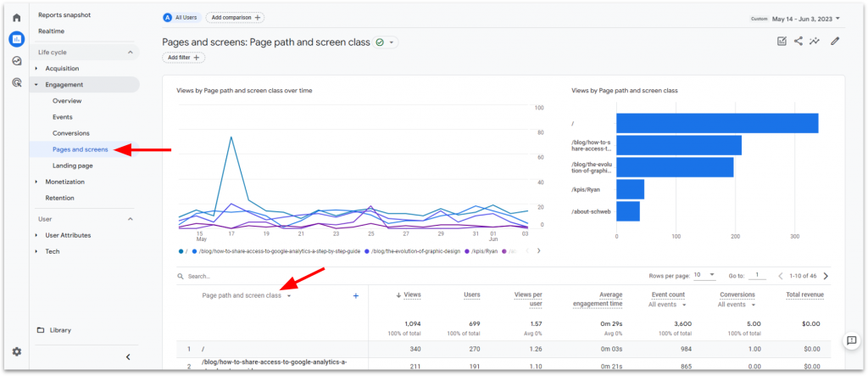Select Landing page in Engagement menu

[72, 166]
